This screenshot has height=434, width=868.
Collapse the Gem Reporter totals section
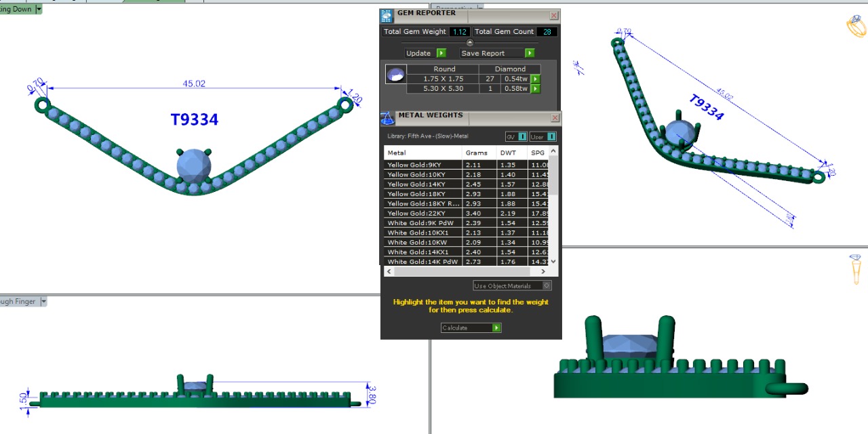470,43
